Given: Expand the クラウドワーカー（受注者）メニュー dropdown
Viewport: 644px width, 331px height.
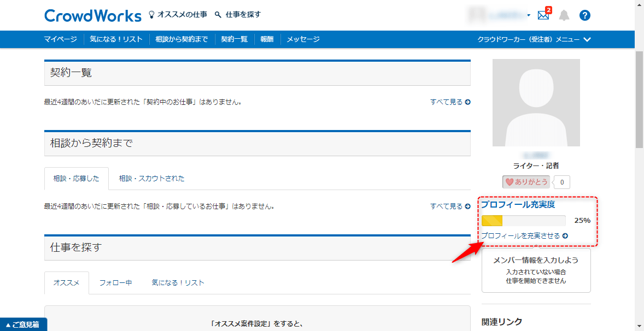Looking at the screenshot, I should click(x=534, y=39).
